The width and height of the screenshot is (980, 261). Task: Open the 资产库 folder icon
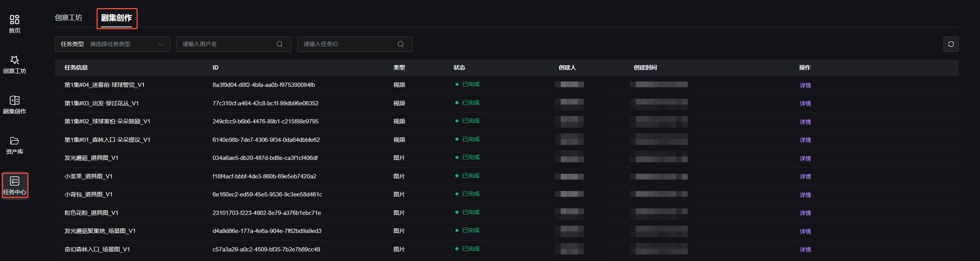[15, 141]
